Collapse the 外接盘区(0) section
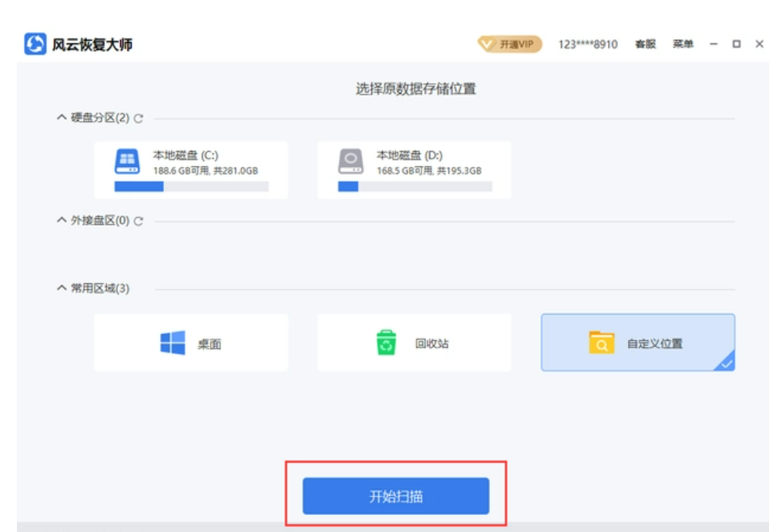This screenshot has width=769, height=532. click(62, 221)
